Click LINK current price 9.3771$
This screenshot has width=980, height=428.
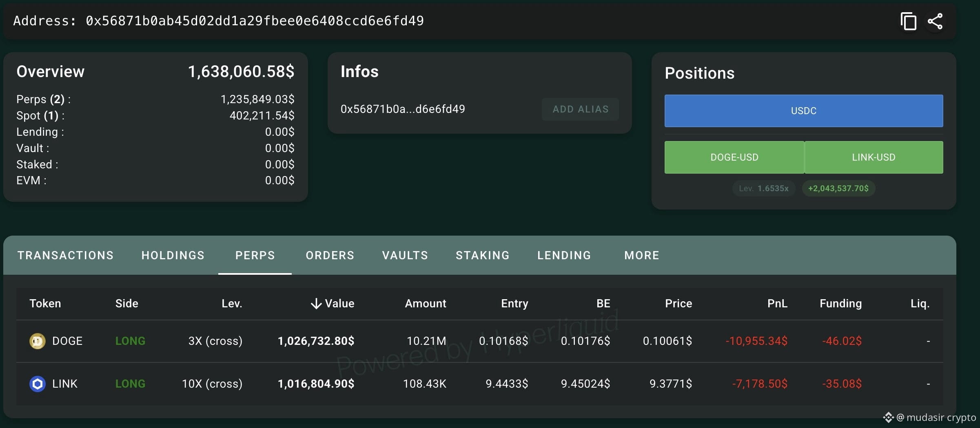pyautogui.click(x=671, y=384)
